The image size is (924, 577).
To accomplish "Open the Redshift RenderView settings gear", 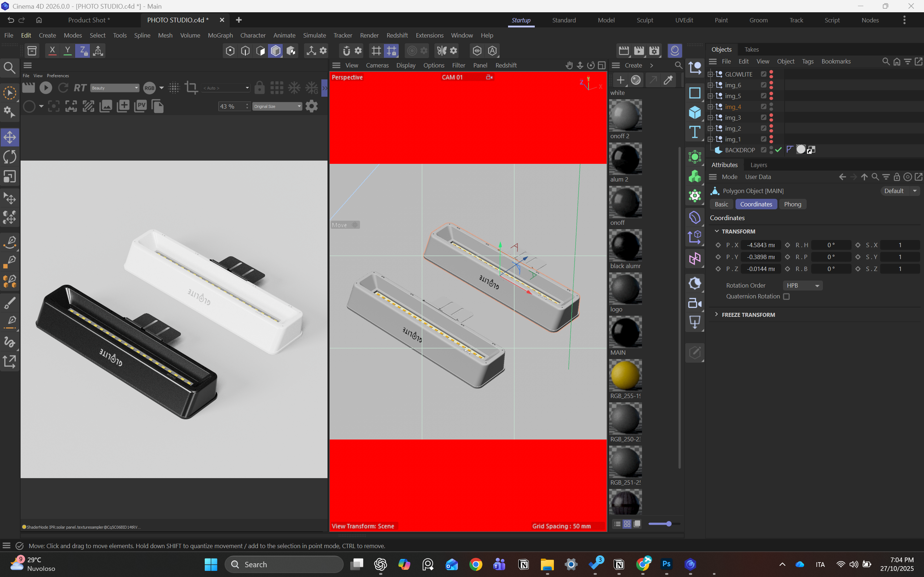I will coord(312,106).
